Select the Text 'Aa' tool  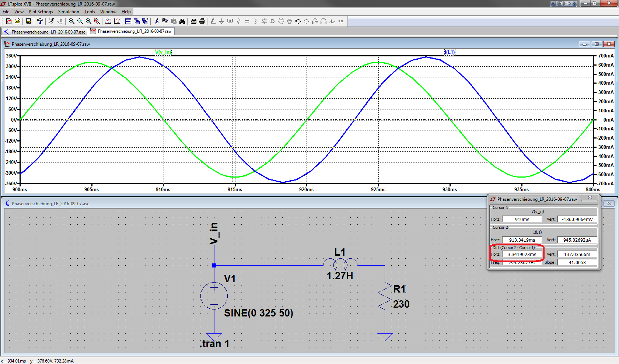click(332, 21)
